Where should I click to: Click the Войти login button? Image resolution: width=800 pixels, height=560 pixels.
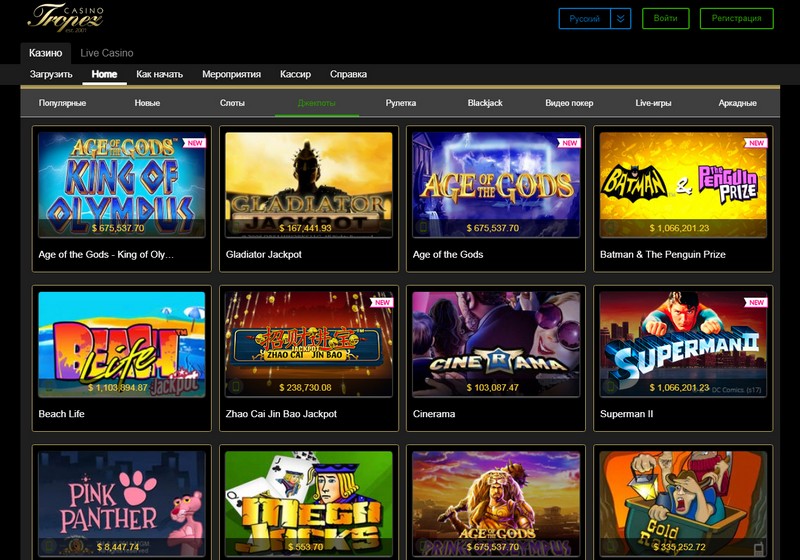pyautogui.click(x=665, y=18)
